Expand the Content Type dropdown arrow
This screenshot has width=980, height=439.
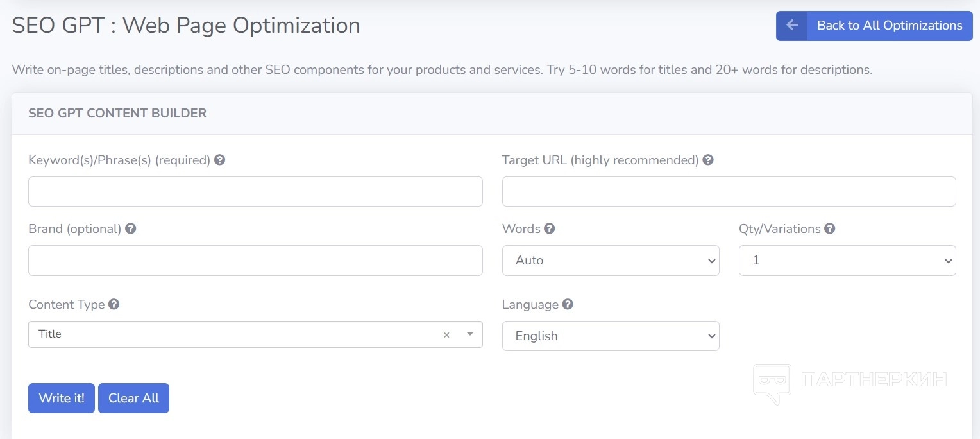[x=470, y=334]
